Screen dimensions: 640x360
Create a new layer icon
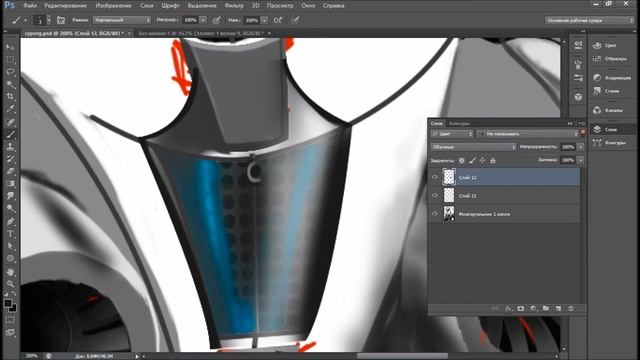[x=558, y=309]
